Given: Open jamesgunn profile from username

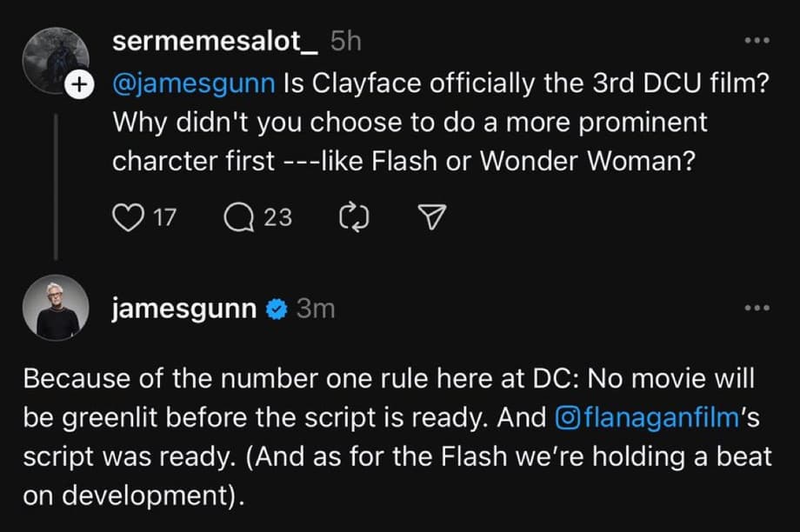Looking at the screenshot, I should (184, 309).
